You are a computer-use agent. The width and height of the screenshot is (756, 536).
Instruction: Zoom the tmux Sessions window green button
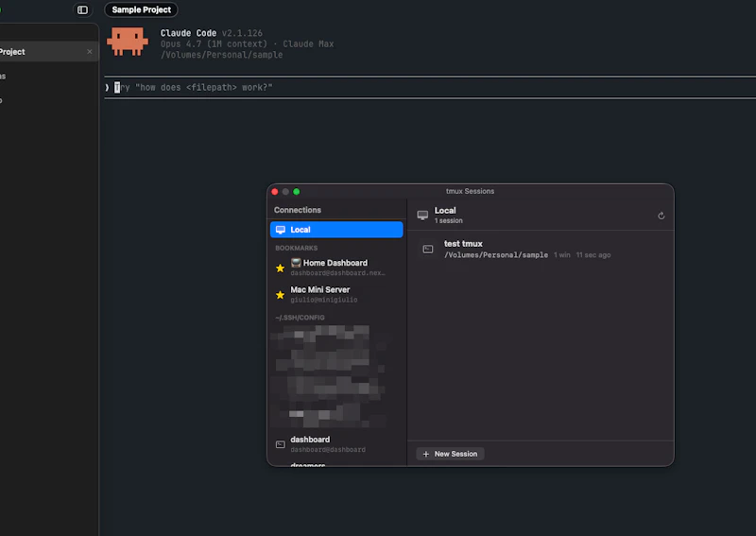(x=297, y=192)
